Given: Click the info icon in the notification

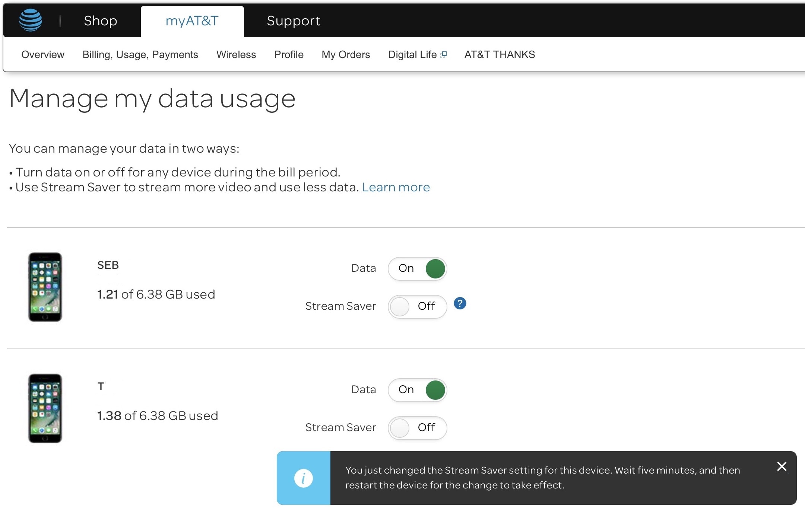Looking at the screenshot, I should coord(304,478).
